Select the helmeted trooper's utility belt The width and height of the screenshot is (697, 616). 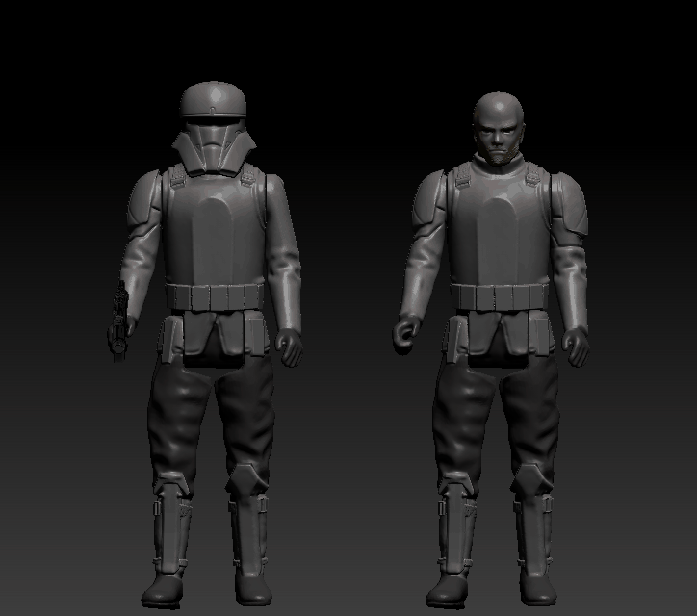tap(215, 296)
